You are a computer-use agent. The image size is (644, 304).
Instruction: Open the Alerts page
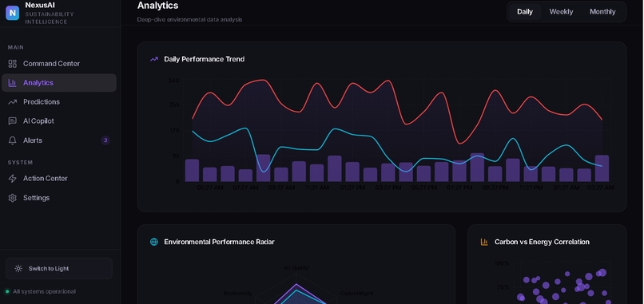(59, 140)
